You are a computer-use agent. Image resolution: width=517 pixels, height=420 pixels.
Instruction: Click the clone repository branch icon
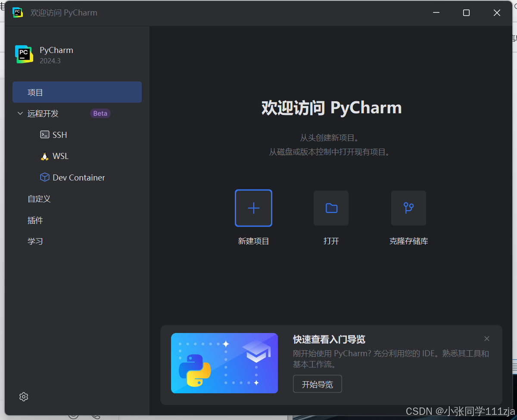408,208
